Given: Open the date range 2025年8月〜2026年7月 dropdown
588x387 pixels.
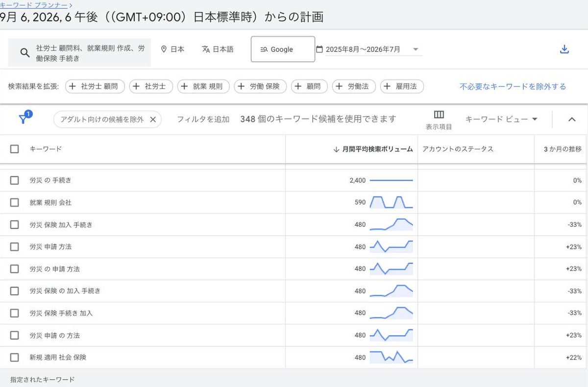Looking at the screenshot, I should coord(369,49).
